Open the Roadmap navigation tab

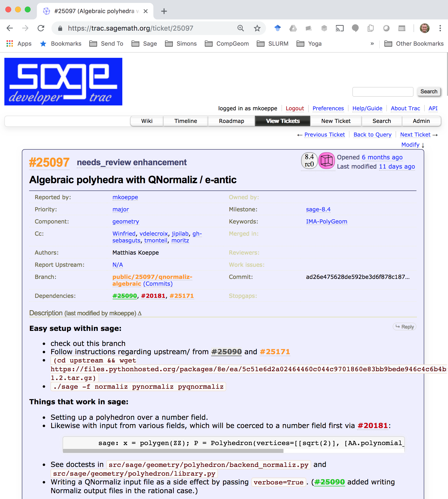click(231, 121)
